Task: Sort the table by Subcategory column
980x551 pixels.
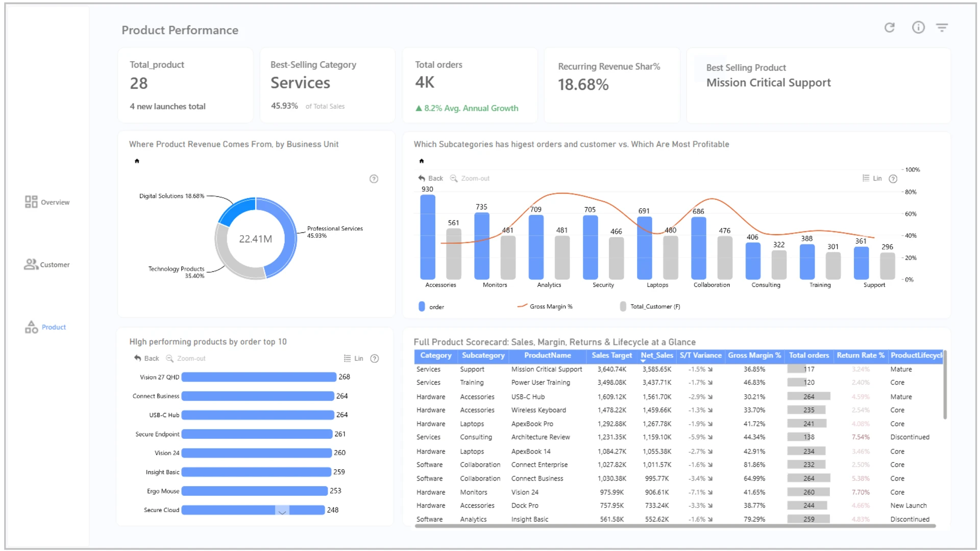Action: [483, 356]
